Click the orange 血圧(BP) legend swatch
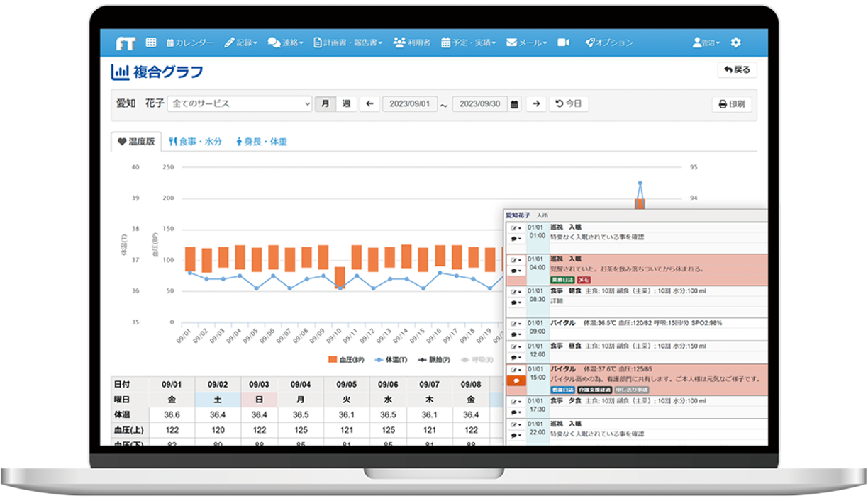Image resolution: width=868 pixels, height=503 pixels. pos(333,360)
